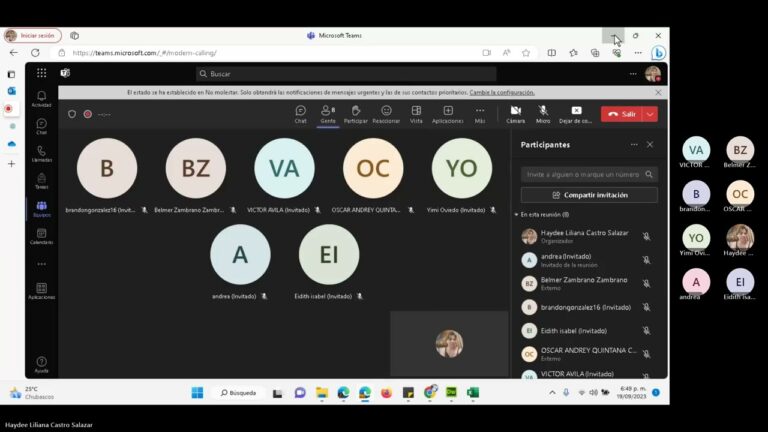Viewport: 768px width, 432px height.
Task: Open the Teams app launcher grid
Action: pyautogui.click(x=42, y=73)
